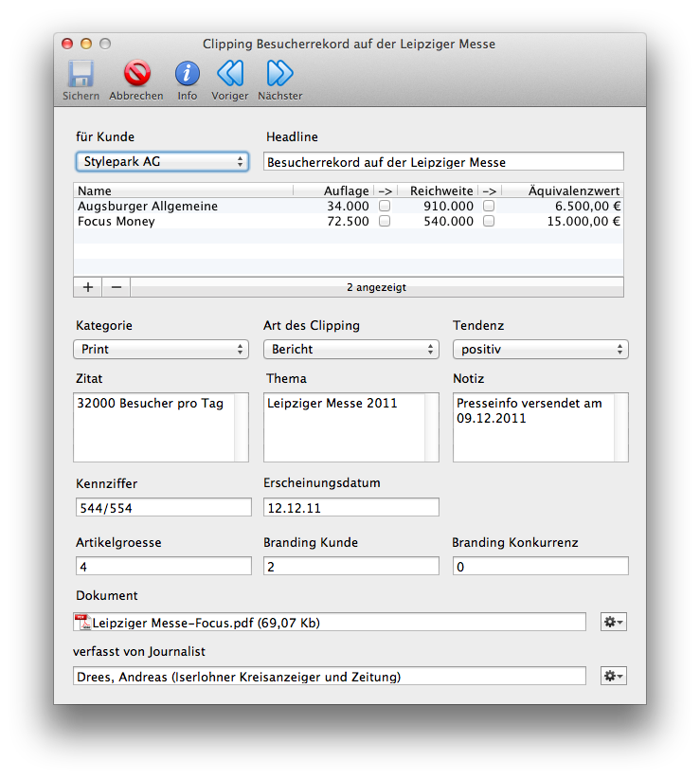Click Äquivalenzwert 6.500,00 €
This screenshot has height=779, width=700.
coord(588,206)
